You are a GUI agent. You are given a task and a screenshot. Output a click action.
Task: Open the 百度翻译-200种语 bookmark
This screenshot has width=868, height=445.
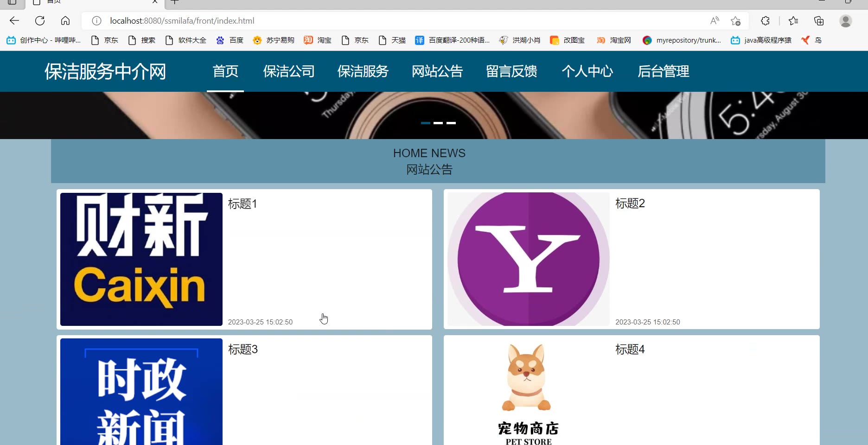(x=453, y=40)
